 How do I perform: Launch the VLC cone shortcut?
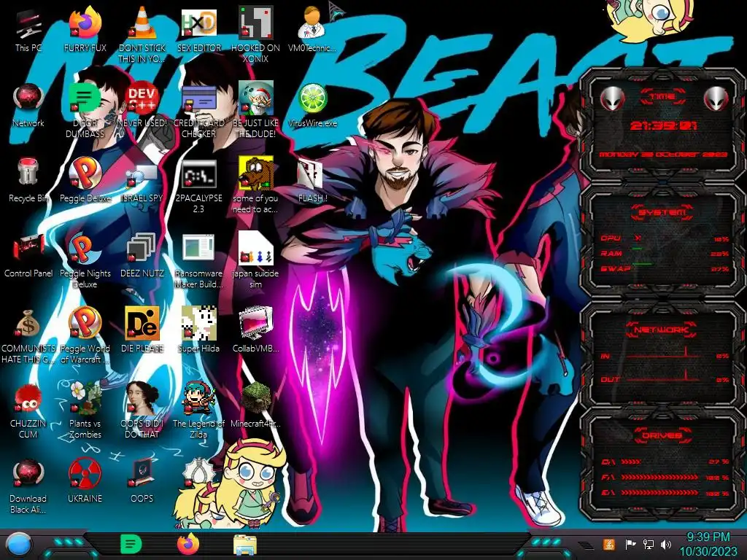pos(142,23)
